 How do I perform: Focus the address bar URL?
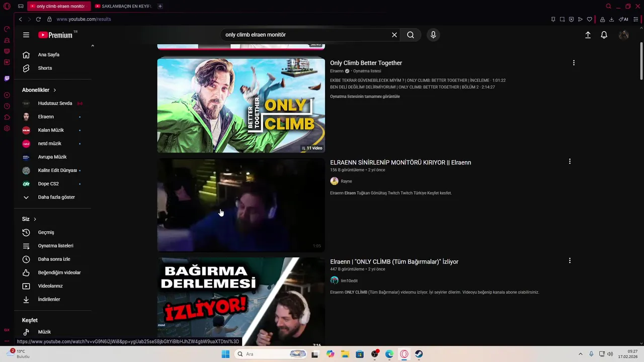(x=84, y=19)
